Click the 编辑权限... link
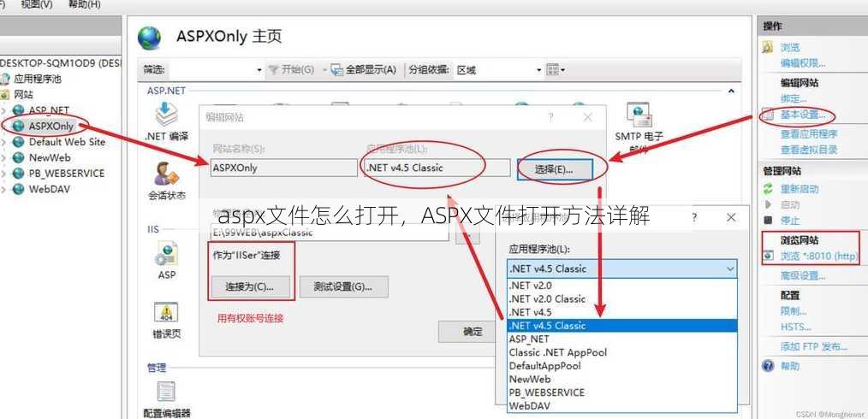Image resolution: width=868 pixels, height=419 pixels. point(803,63)
